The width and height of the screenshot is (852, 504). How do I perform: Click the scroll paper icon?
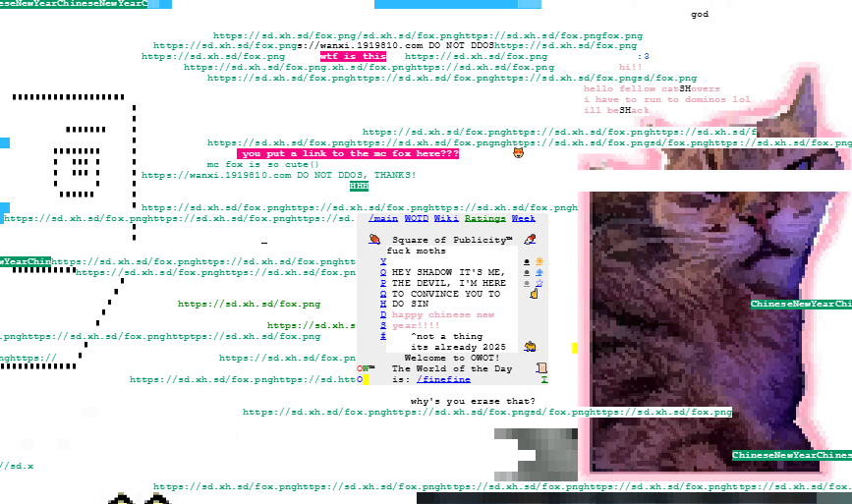click(x=540, y=368)
